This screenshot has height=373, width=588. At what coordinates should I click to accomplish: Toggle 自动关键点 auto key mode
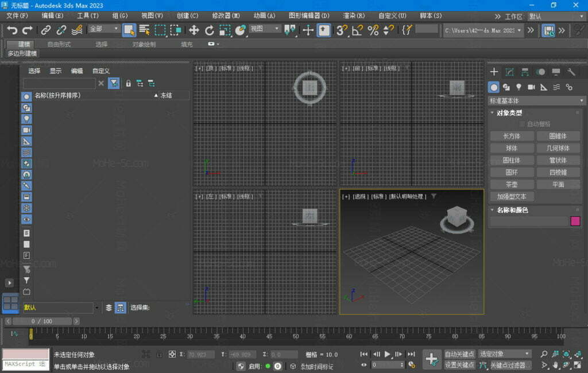[459, 354]
